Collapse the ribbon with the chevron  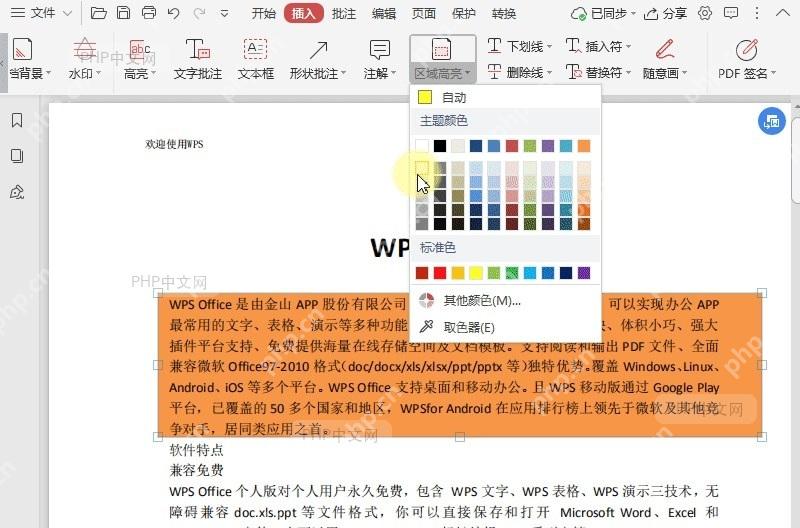tap(782, 13)
